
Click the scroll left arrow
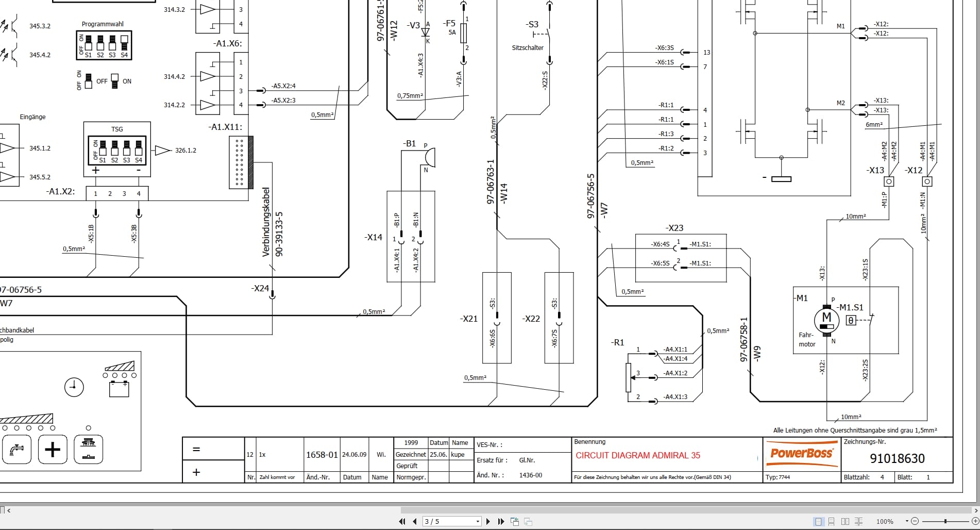tap(9, 510)
